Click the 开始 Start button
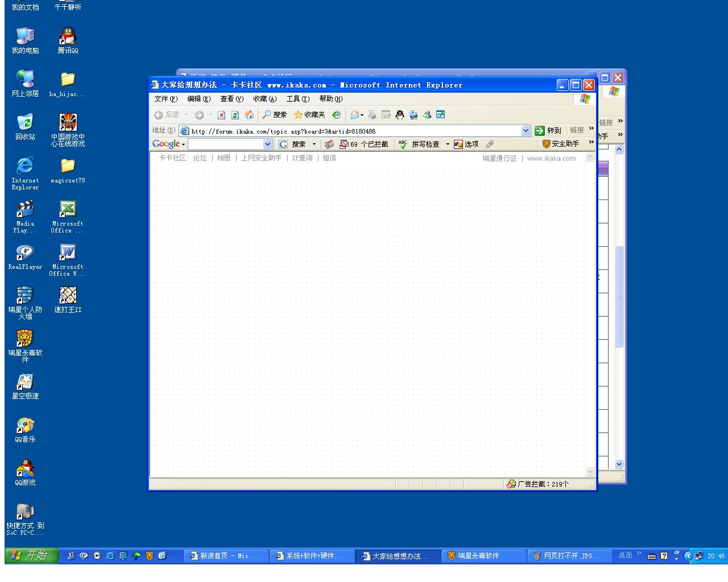Screen dimensions: 728x582 [x=31, y=555]
